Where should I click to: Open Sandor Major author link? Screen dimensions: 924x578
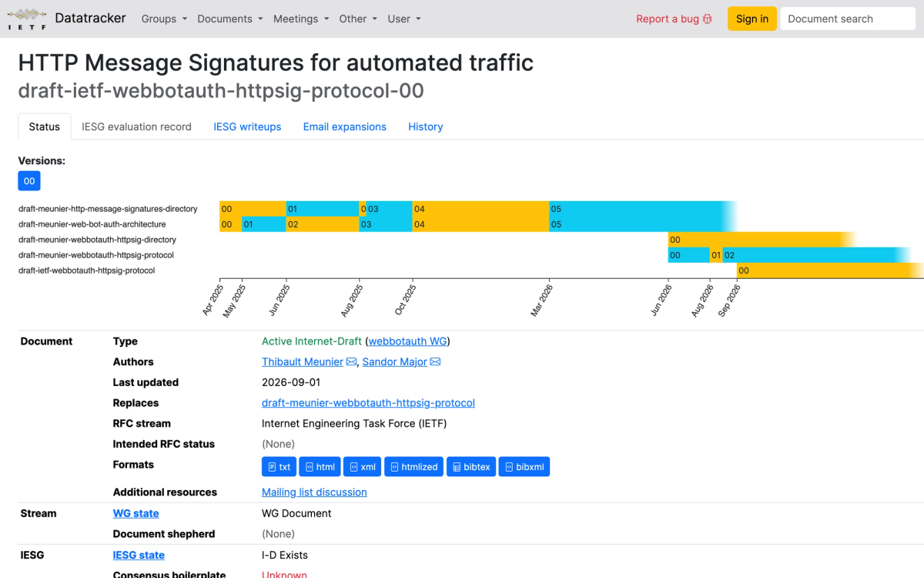[x=394, y=362]
